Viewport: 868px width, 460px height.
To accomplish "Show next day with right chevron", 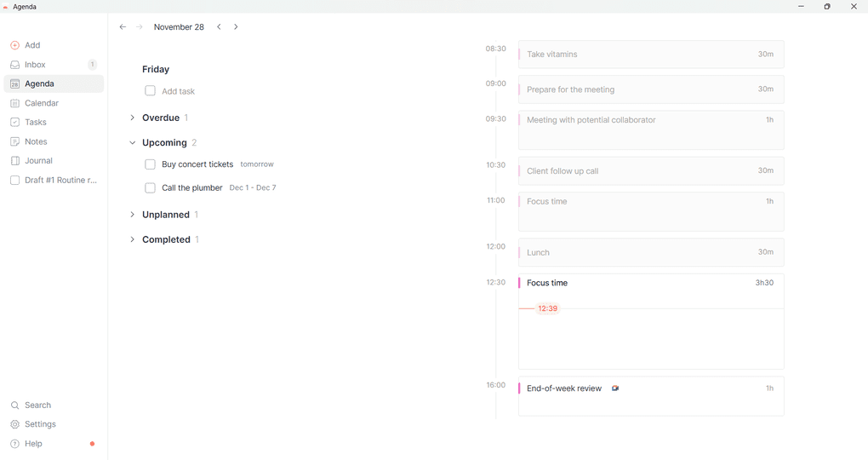I will click(236, 27).
